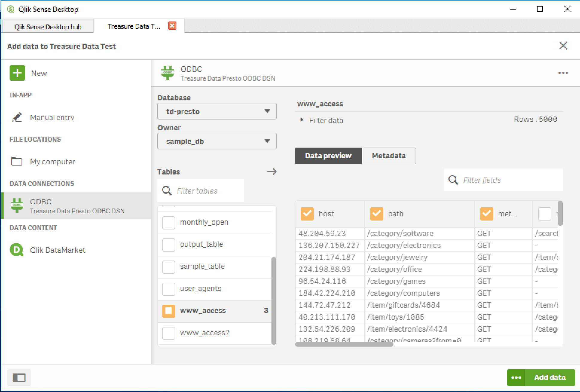Click the My computer folder icon
580x392 pixels.
(17, 161)
